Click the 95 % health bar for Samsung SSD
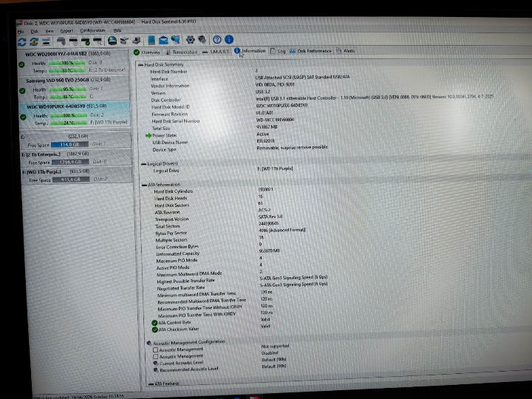 tap(68, 89)
